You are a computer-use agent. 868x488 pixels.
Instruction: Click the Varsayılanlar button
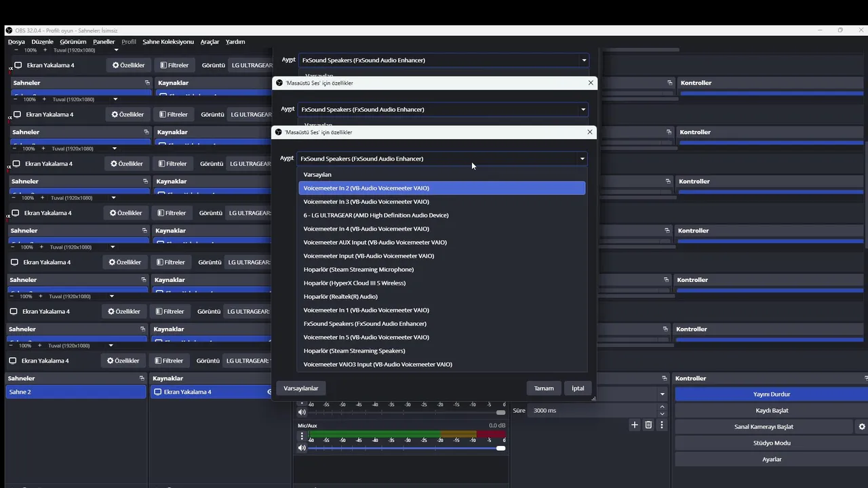pos(300,388)
